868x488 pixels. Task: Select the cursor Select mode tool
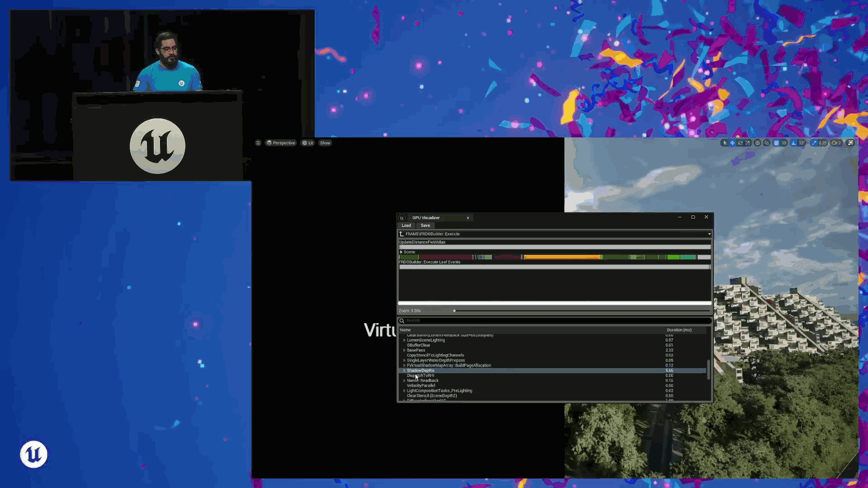(725, 143)
